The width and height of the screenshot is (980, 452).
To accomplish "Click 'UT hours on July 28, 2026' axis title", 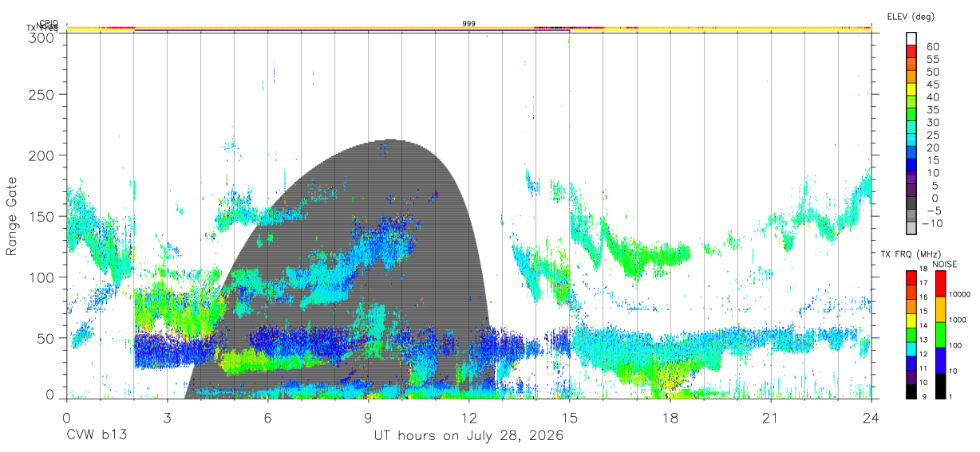I will (x=468, y=436).
